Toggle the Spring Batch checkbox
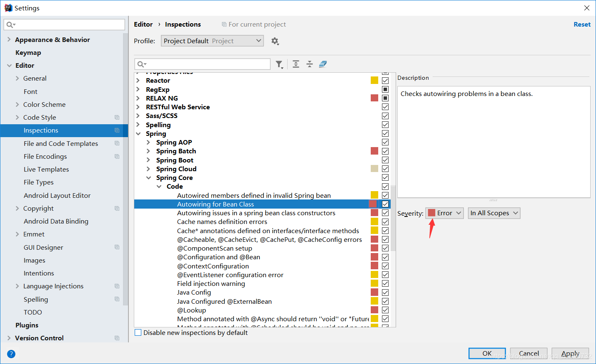 (385, 151)
